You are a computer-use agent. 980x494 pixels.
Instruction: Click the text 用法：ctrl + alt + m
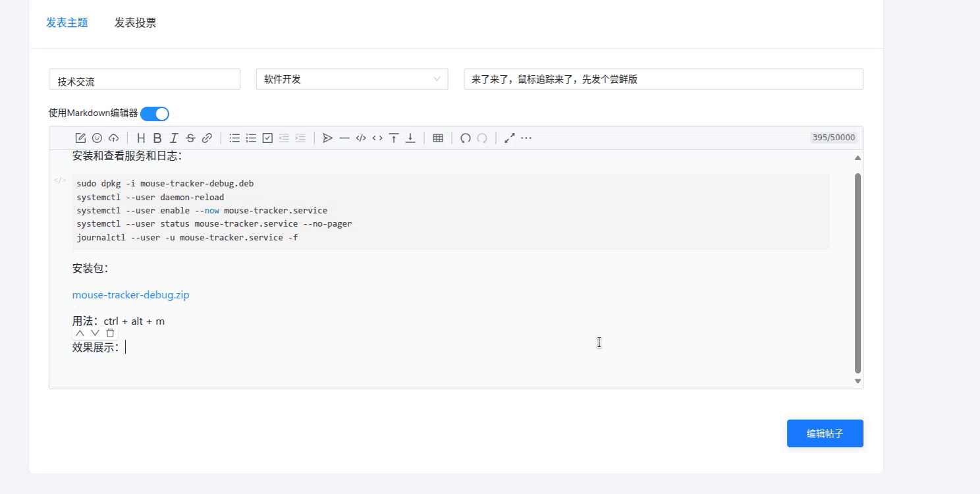pyautogui.click(x=119, y=321)
